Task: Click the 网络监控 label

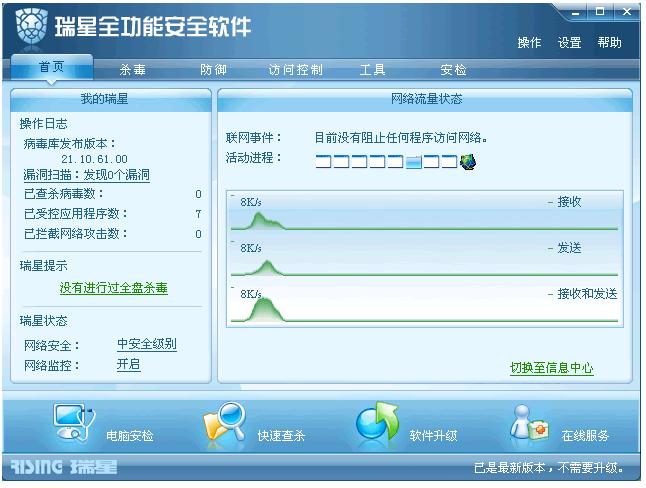Action: pyautogui.click(x=51, y=366)
